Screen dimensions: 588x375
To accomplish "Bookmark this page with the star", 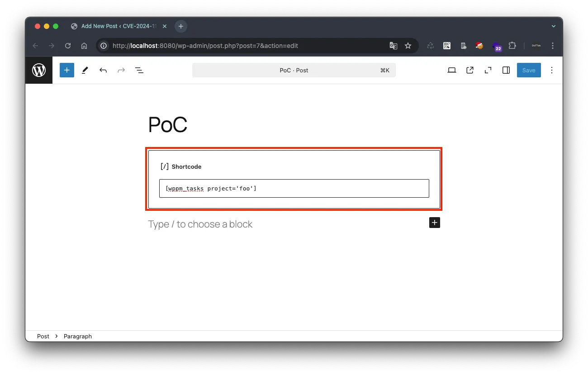I will (x=408, y=46).
